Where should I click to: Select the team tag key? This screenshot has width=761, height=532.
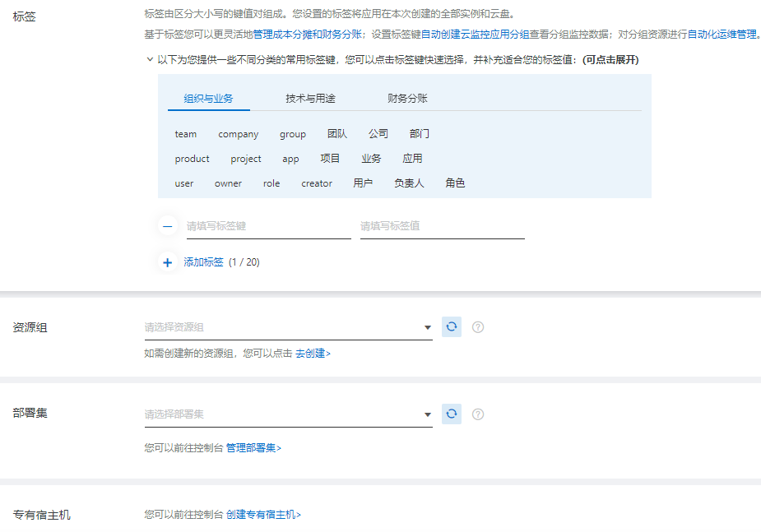(185, 133)
